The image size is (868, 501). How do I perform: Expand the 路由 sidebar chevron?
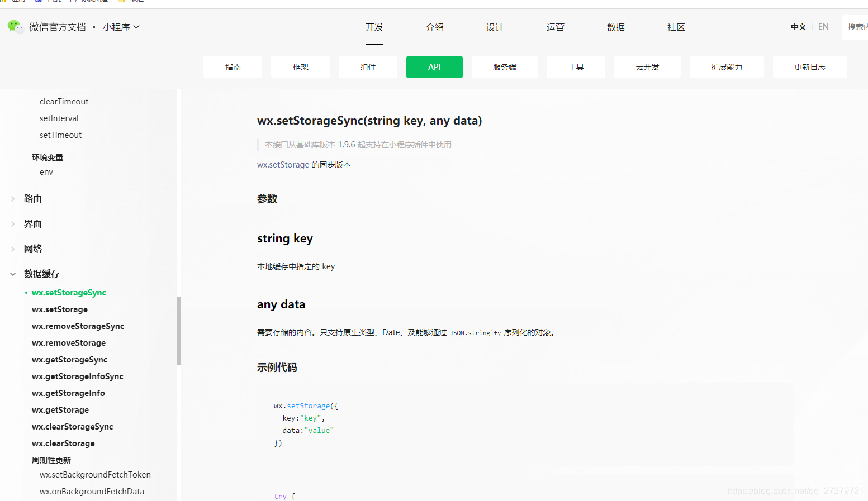[13, 199]
